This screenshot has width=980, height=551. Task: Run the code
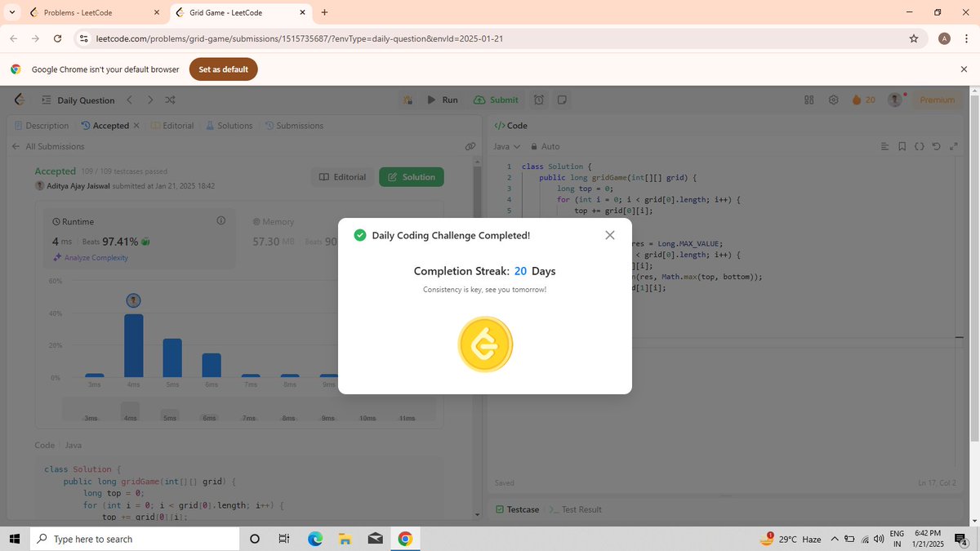(443, 100)
